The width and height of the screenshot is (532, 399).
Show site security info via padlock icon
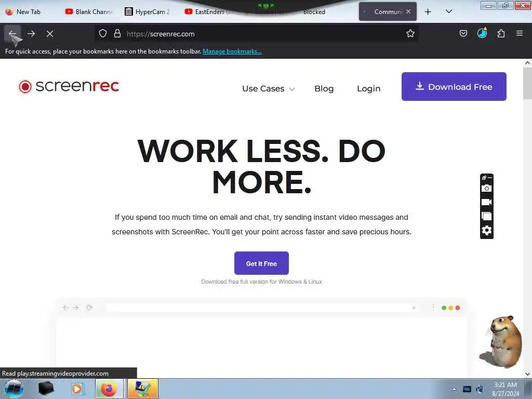117,34
